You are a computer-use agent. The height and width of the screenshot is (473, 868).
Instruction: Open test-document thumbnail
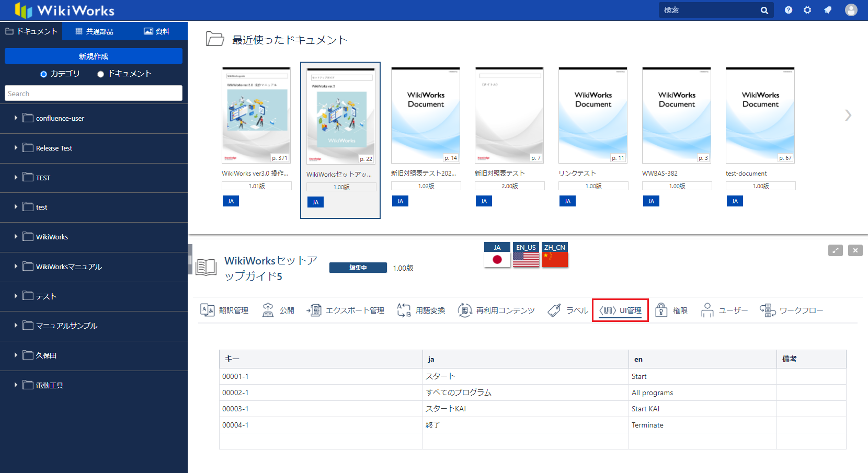point(760,115)
